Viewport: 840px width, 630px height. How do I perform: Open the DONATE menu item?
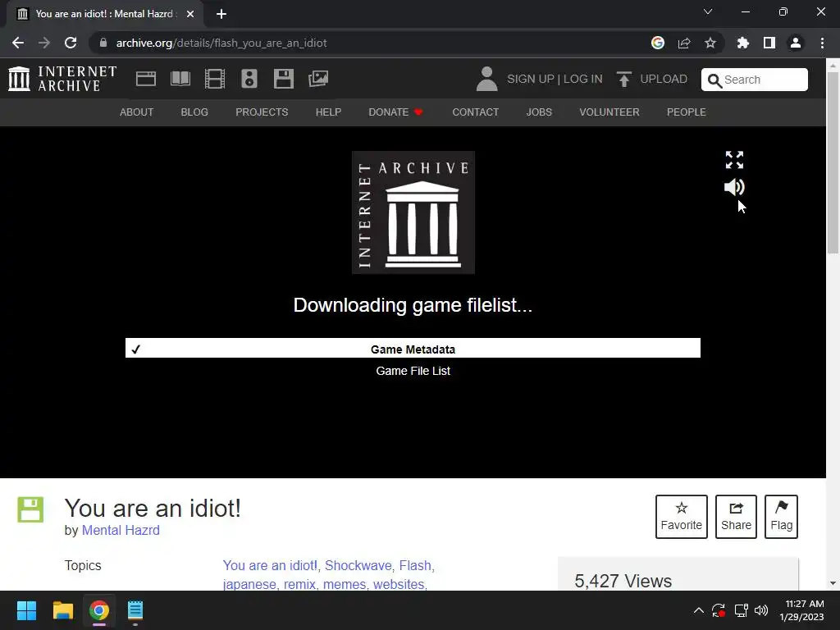pyautogui.click(x=396, y=112)
